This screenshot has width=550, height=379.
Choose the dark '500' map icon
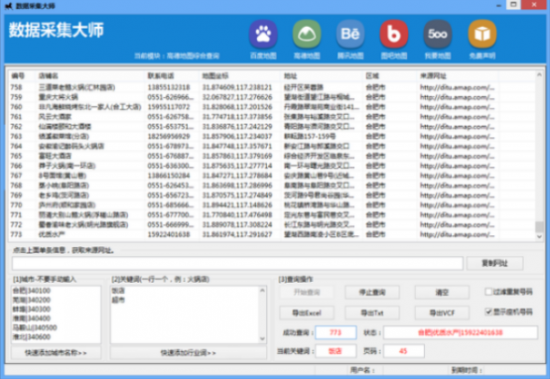click(437, 34)
